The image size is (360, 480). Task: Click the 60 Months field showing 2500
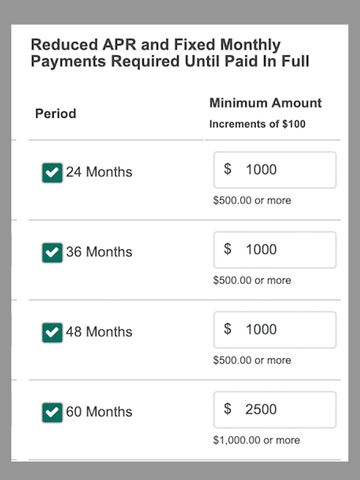point(275,410)
